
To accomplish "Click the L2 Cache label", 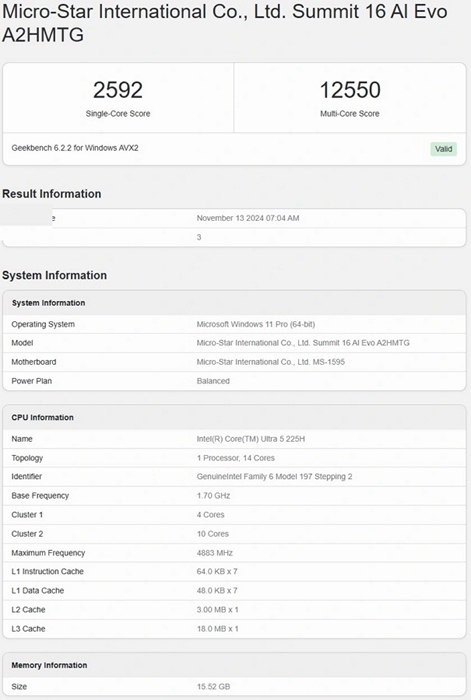I will [29, 609].
